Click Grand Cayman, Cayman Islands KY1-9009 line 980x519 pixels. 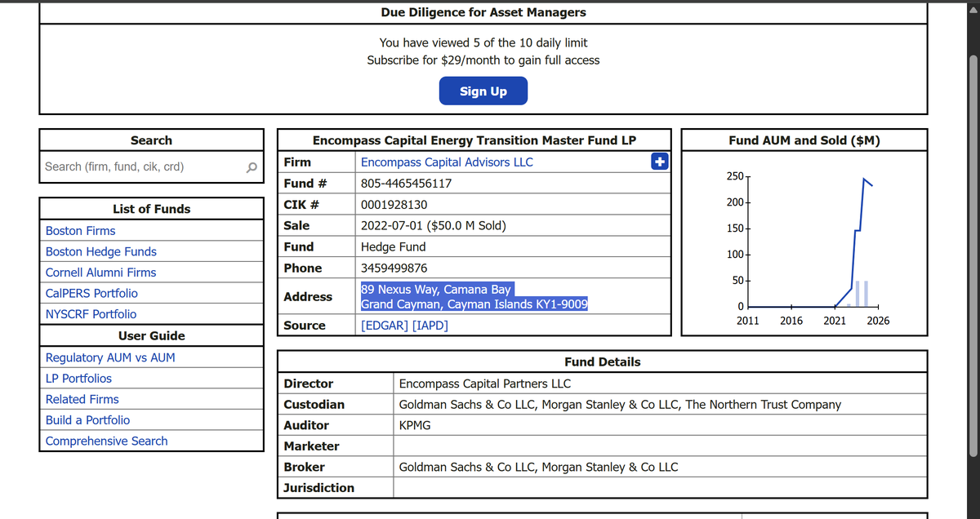coord(474,304)
